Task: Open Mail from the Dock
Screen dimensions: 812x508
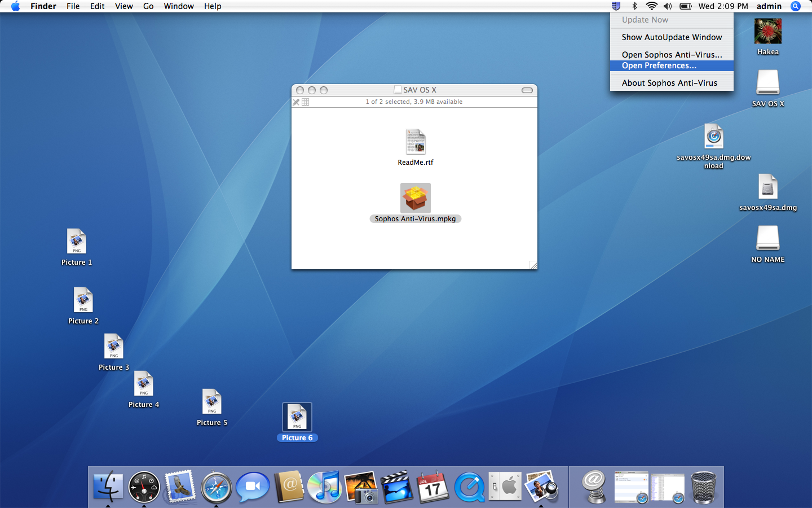Action: point(180,487)
